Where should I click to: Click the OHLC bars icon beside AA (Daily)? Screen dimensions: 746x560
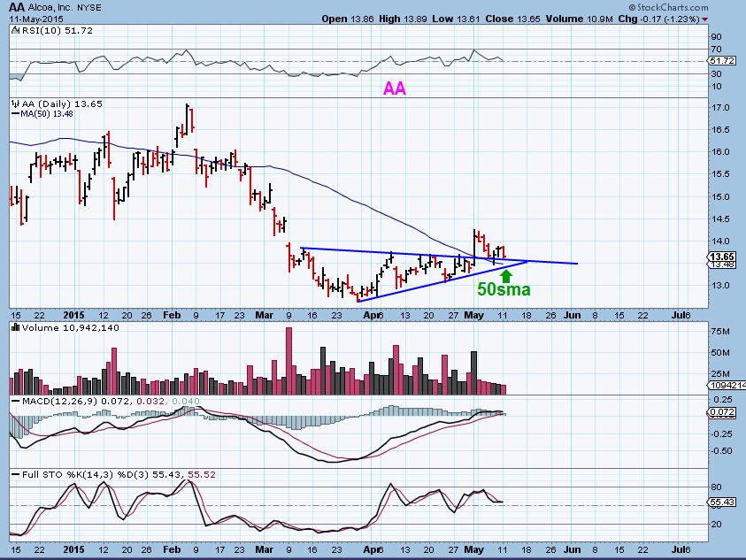[16, 104]
